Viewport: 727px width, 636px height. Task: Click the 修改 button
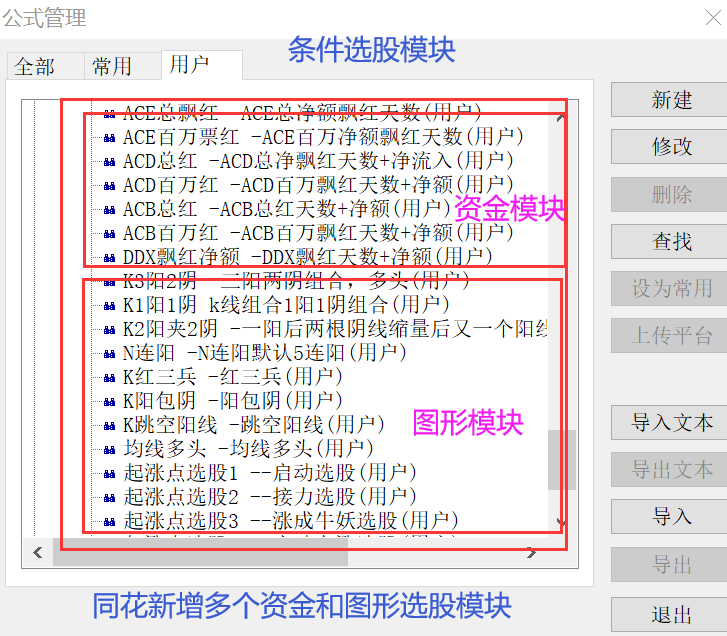pyautogui.click(x=671, y=146)
